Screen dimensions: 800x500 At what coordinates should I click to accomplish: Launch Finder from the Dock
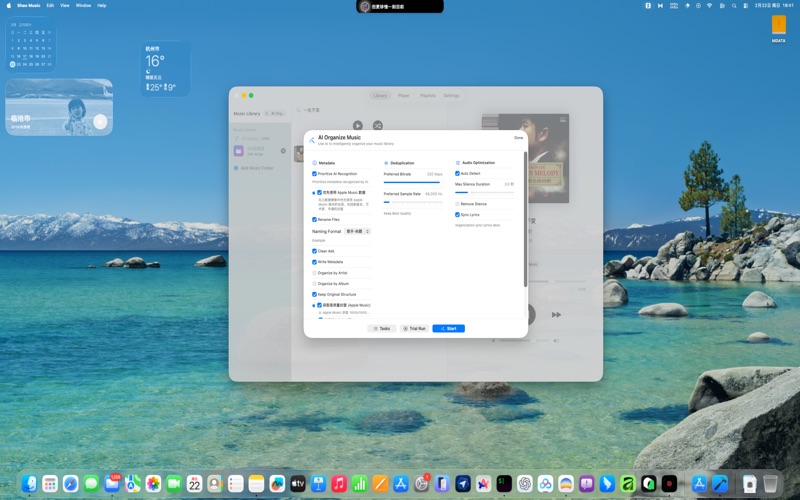click(29, 484)
